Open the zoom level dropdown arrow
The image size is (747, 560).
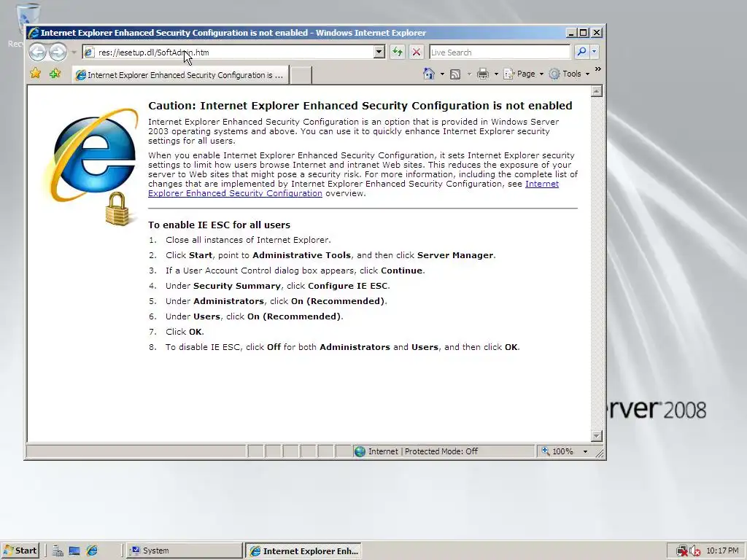586,451
